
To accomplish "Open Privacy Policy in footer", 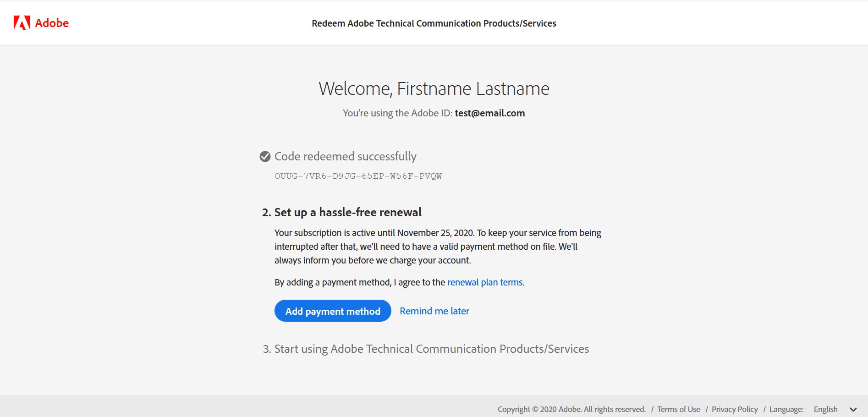I will tap(735, 409).
